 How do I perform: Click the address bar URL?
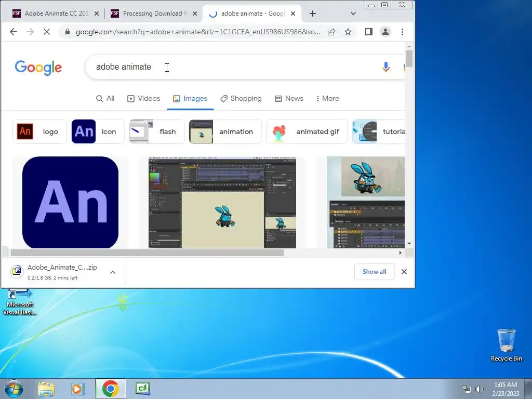pos(197,32)
